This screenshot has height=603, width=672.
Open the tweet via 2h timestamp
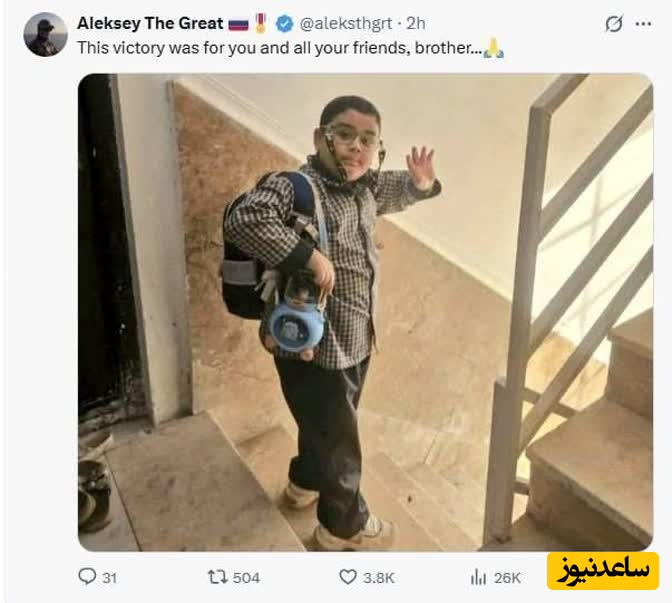(415, 24)
